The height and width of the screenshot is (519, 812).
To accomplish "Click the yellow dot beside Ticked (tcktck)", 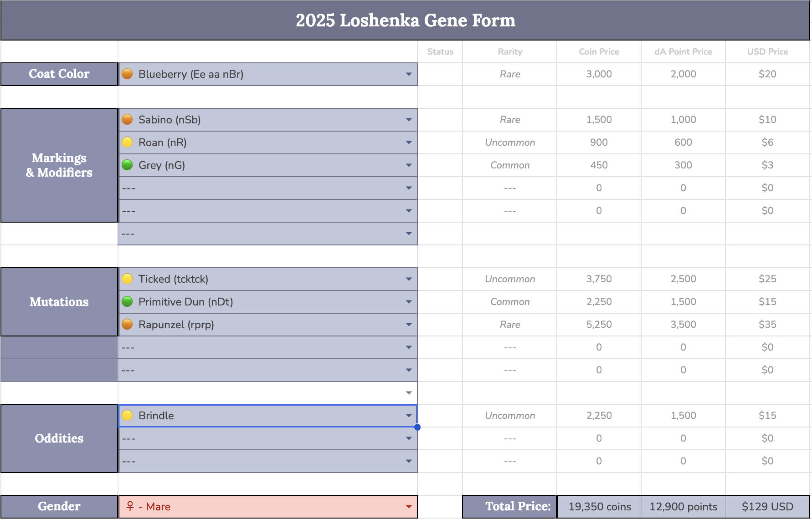I will [128, 279].
